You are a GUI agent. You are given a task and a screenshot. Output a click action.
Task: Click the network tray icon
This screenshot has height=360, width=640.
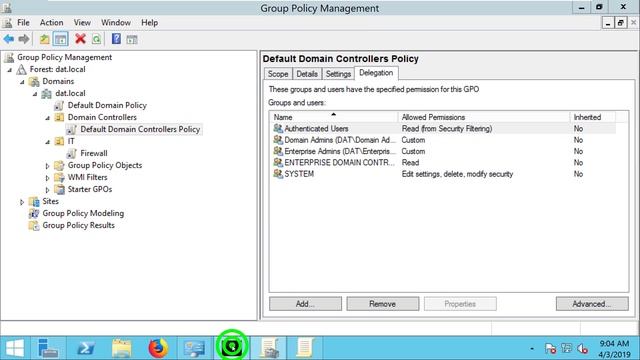tap(567, 348)
